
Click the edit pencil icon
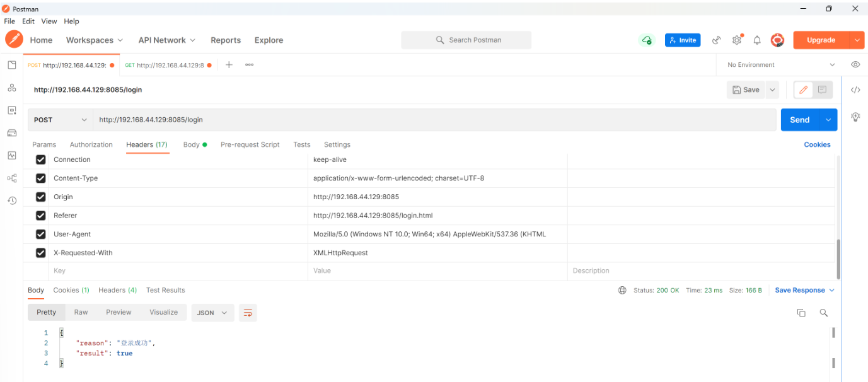click(x=803, y=90)
